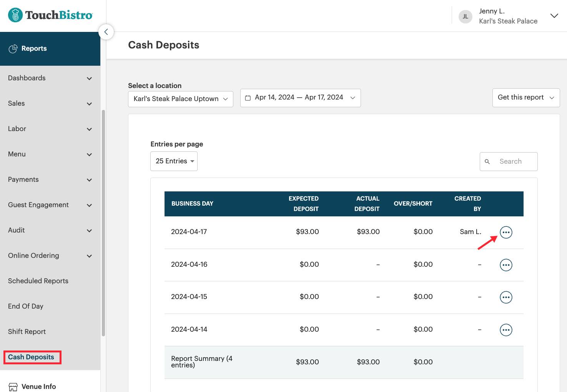Screen dimensions: 567x392
Task: Click the Get this report button
Action: pos(525,98)
